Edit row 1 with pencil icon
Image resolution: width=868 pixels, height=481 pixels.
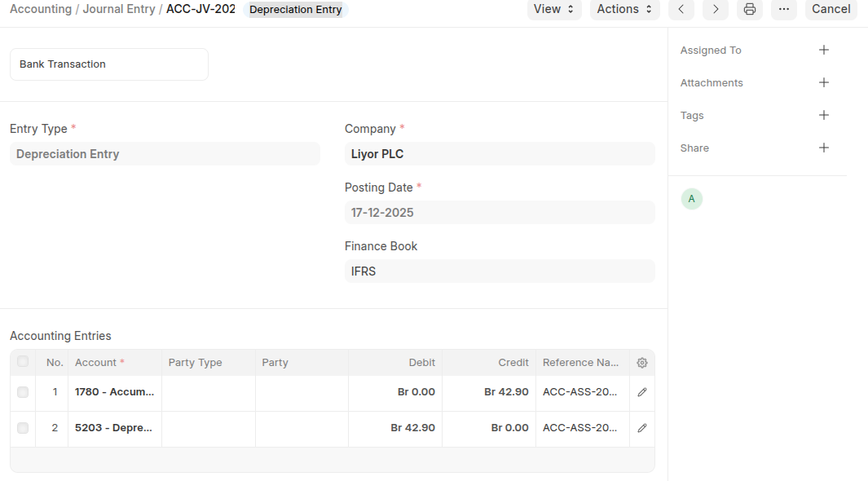642,392
